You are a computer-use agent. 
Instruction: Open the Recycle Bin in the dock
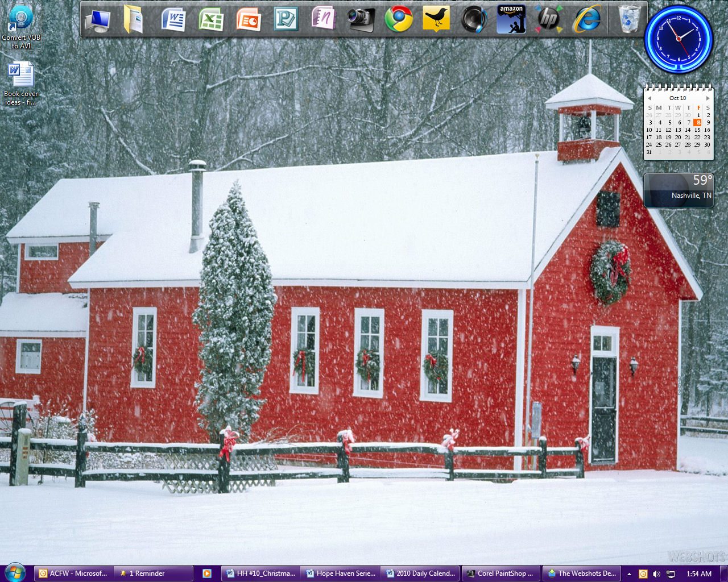629,19
